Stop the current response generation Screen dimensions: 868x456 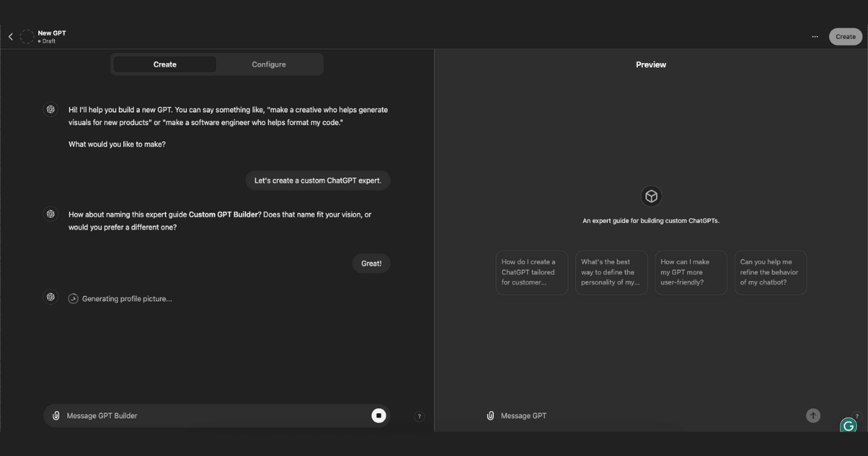pos(378,415)
